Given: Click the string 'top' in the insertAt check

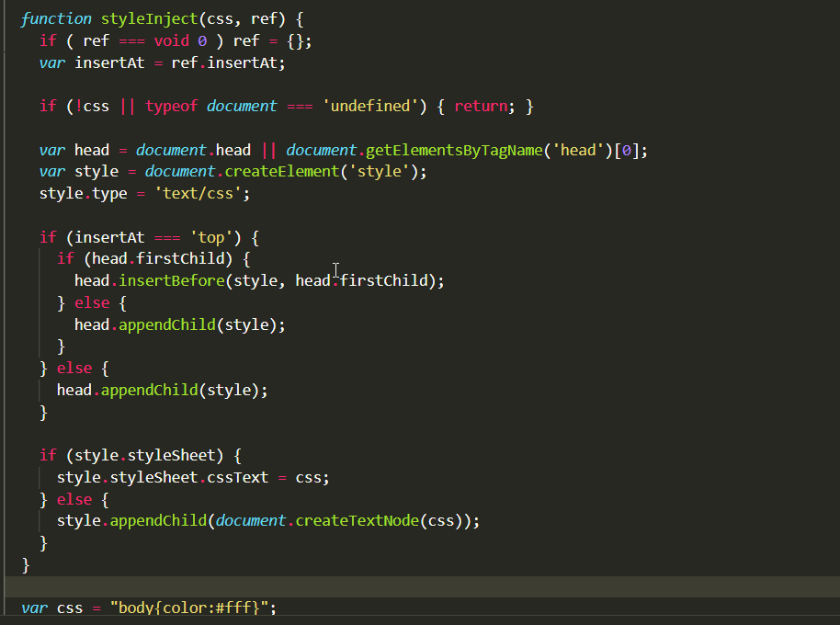Looking at the screenshot, I should (x=211, y=238).
